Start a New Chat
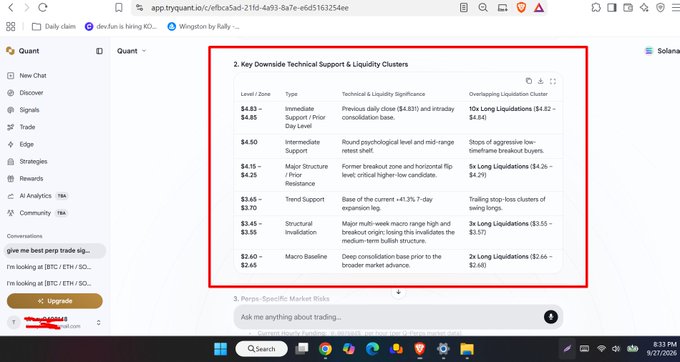 coord(27,75)
